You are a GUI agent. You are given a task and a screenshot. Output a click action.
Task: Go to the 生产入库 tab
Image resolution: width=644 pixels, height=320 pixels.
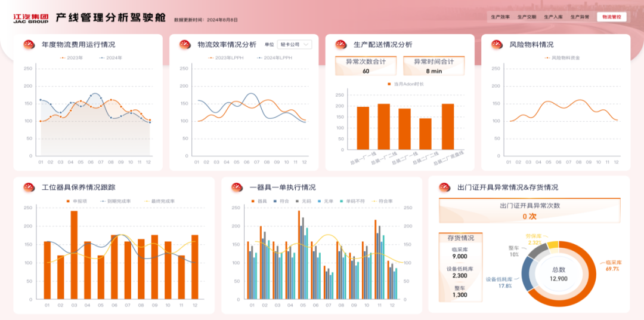(x=553, y=17)
